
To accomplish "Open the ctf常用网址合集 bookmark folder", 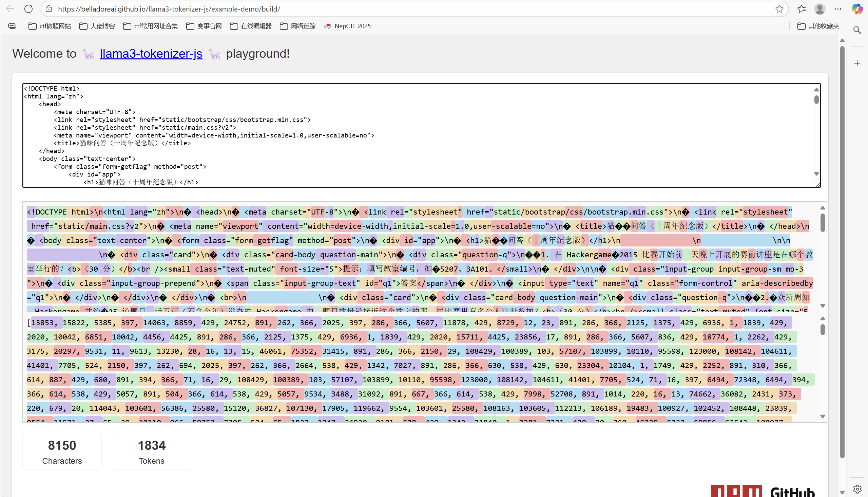I will point(150,26).
